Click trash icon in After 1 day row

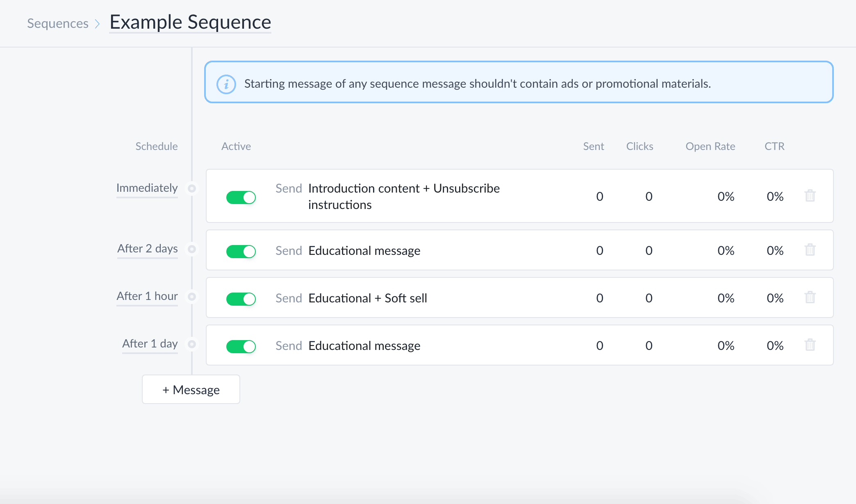pos(810,345)
